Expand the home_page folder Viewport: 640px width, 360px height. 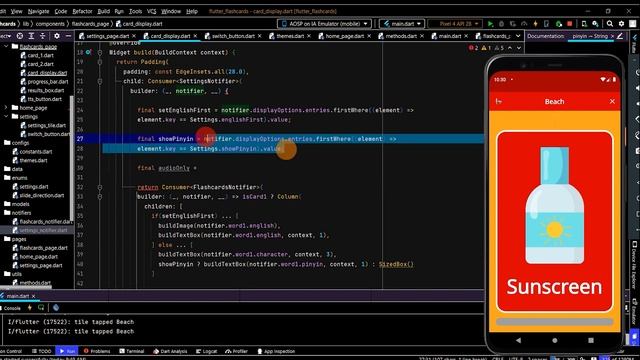6,108
